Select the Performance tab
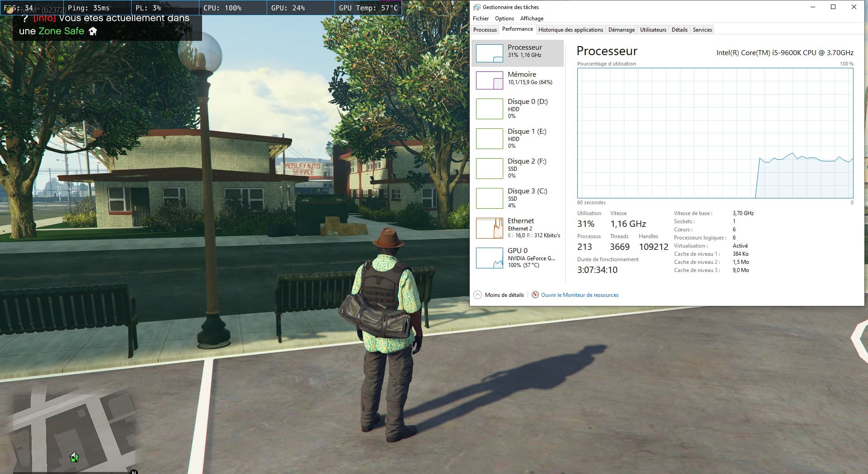 [517, 29]
